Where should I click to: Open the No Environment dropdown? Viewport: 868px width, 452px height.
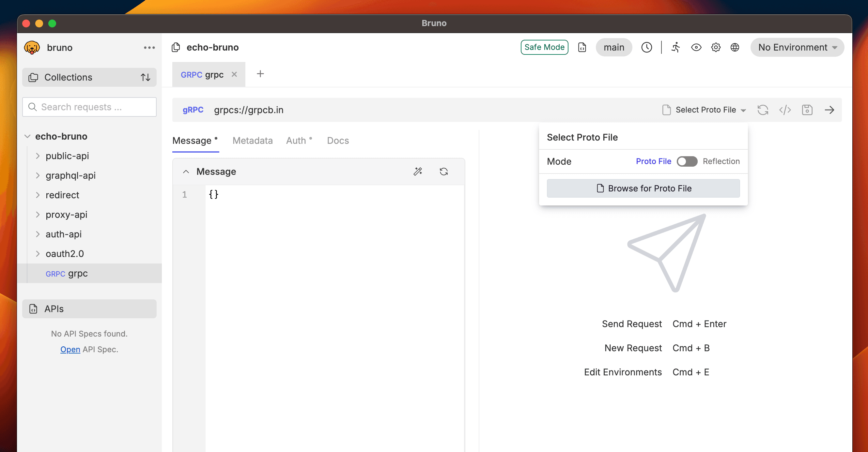[x=797, y=47]
